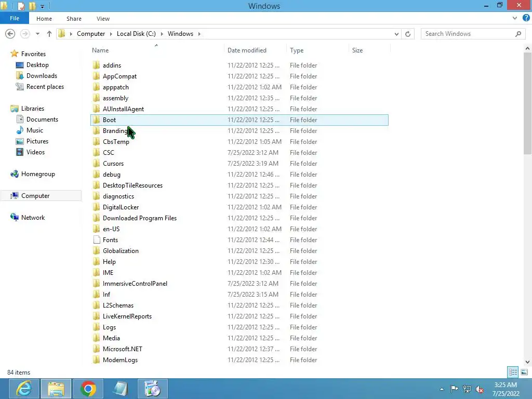Select Favorites in the navigation pane
The image size is (532, 399).
pyautogui.click(x=33, y=54)
